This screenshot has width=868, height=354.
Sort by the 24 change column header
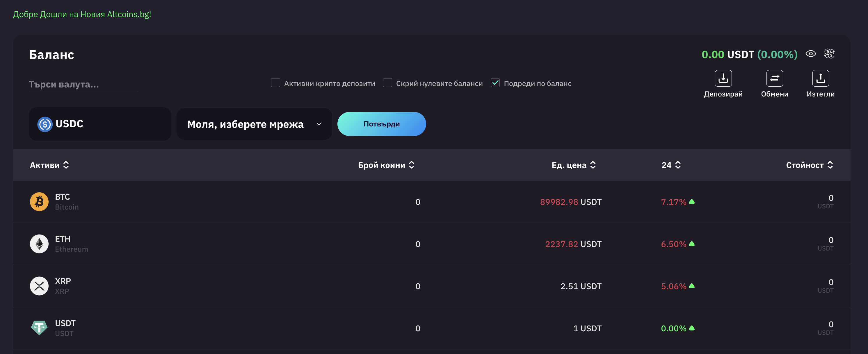(x=671, y=165)
